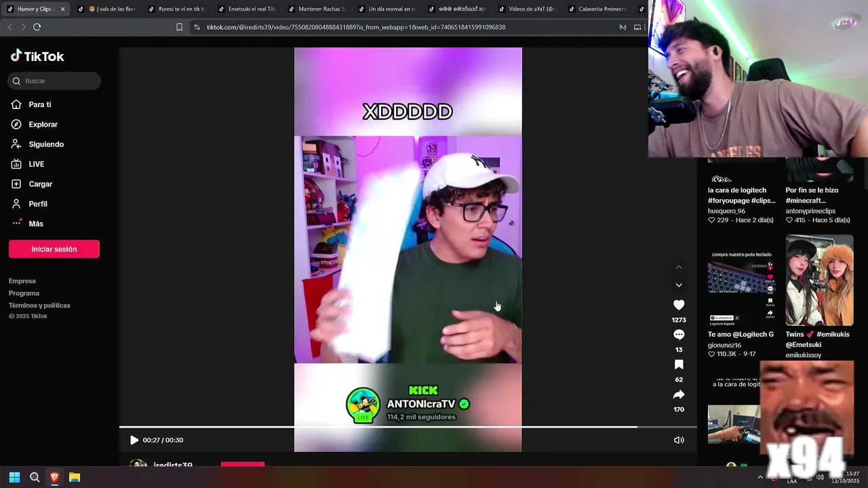Bookmark the page in the address bar
This screenshot has height=488, width=868.
pyautogui.click(x=179, y=27)
